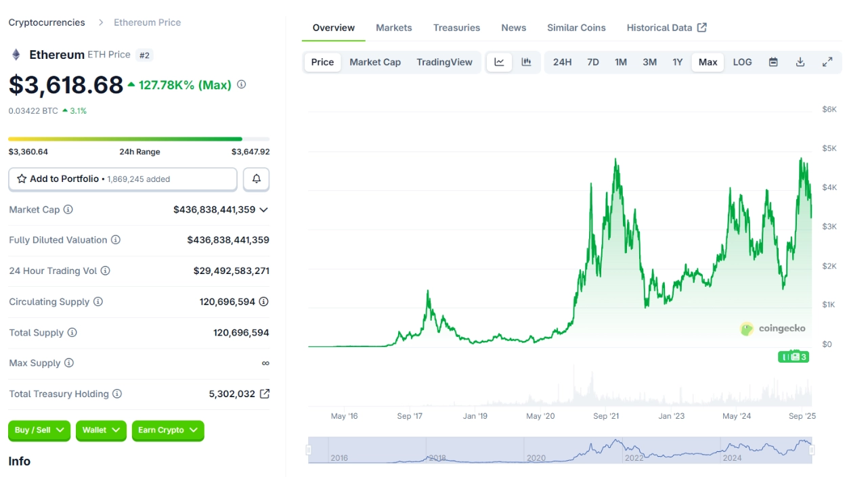
Task: Open the calendar date range picker icon
Action: point(773,62)
